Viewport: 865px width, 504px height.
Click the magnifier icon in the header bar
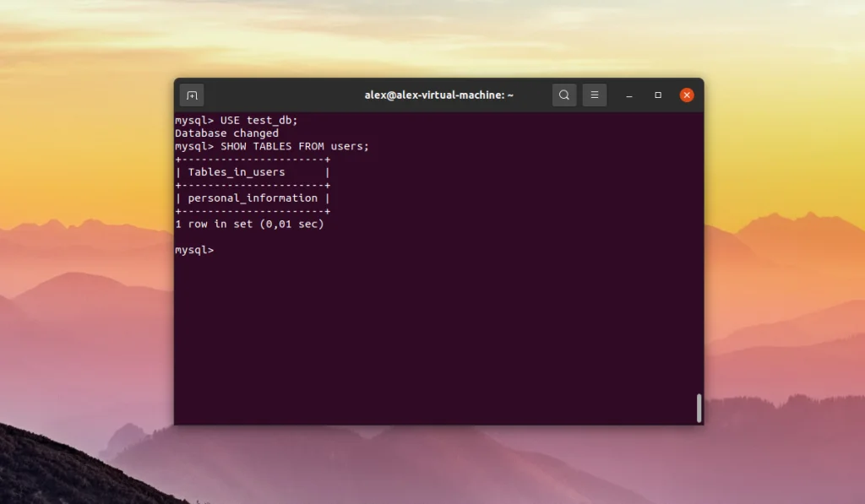[x=564, y=95]
